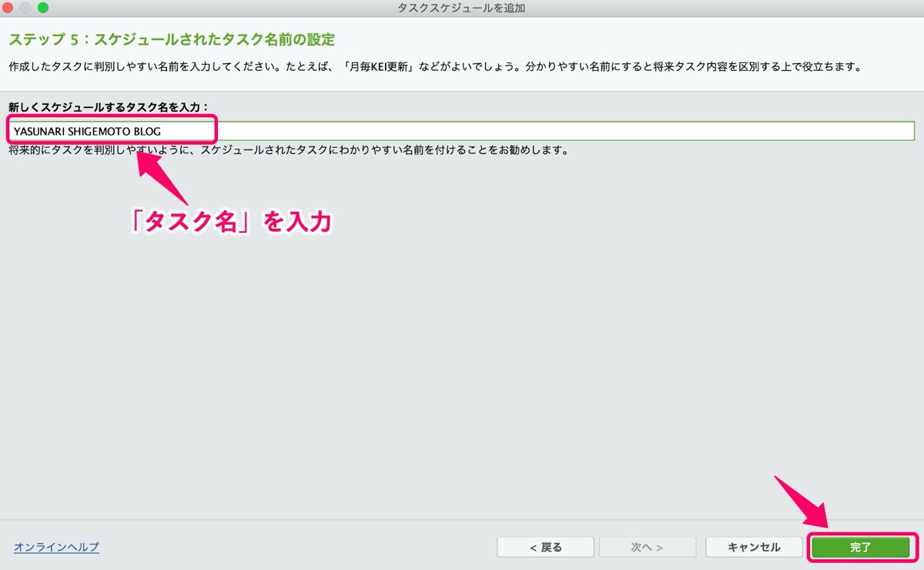Click the green 完了 finish button
The image size is (924, 570).
coord(860,547)
